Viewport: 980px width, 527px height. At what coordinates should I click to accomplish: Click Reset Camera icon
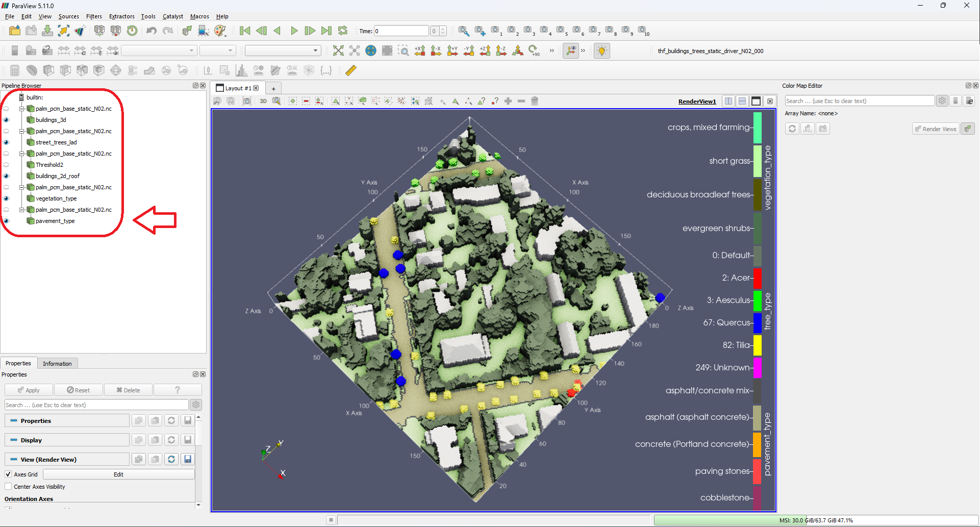point(338,51)
